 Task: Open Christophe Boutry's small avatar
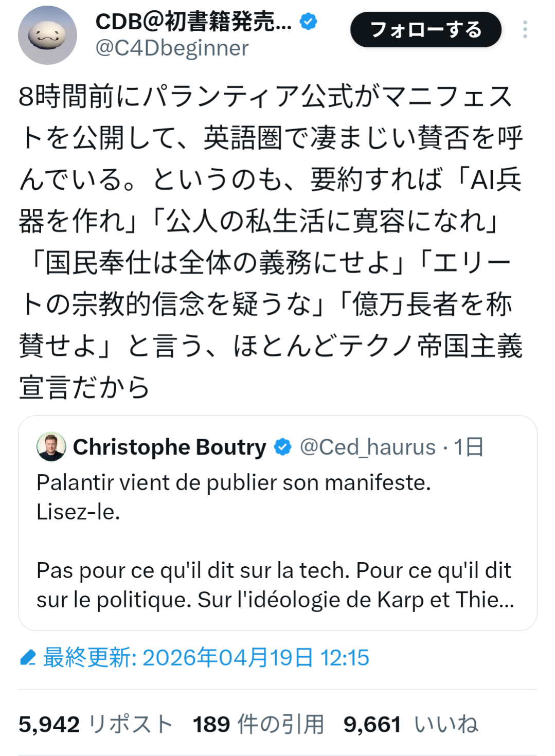tap(51, 446)
